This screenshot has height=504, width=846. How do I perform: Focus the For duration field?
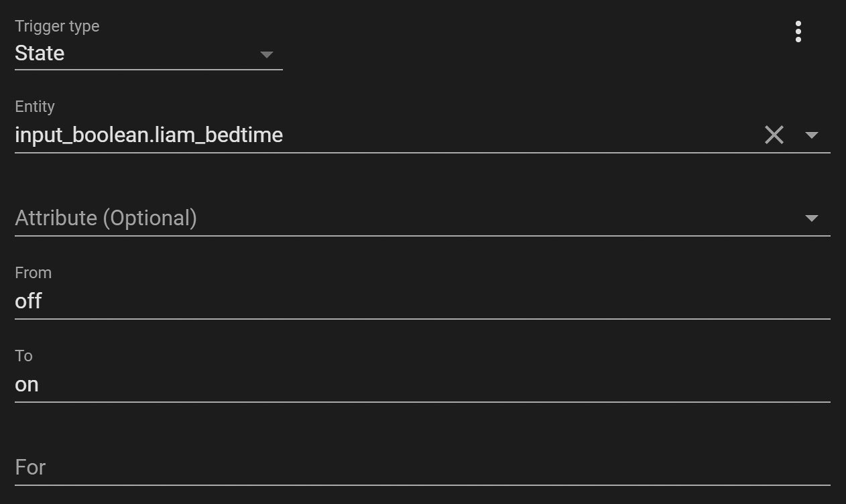point(30,467)
